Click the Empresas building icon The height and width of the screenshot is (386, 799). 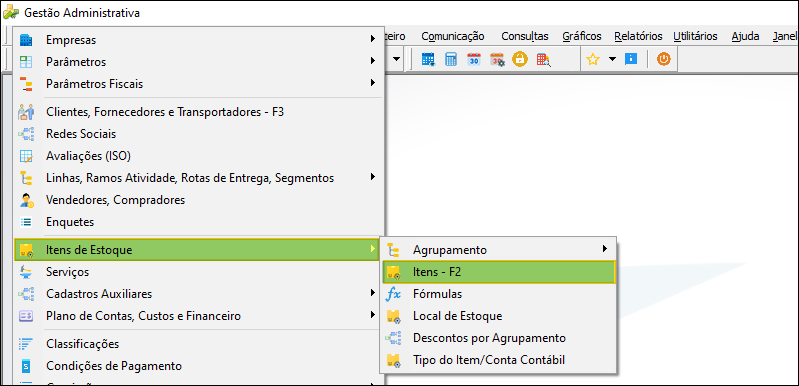(25, 40)
